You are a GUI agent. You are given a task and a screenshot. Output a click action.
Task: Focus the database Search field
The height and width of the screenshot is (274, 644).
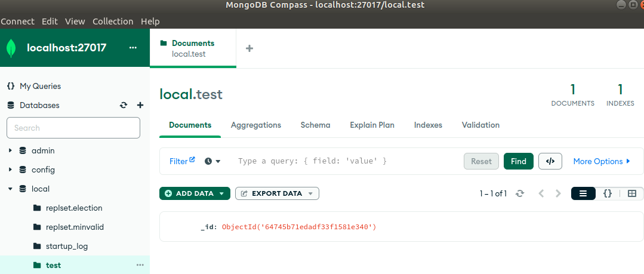(x=73, y=128)
